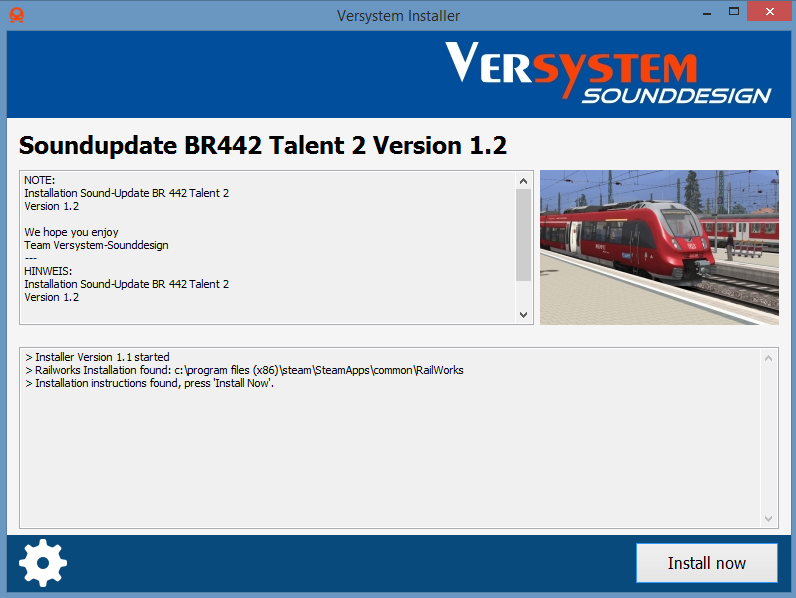Screen dimensions: 796x598
Task: Click log panel scroll-down arrow
Action: click(768, 518)
